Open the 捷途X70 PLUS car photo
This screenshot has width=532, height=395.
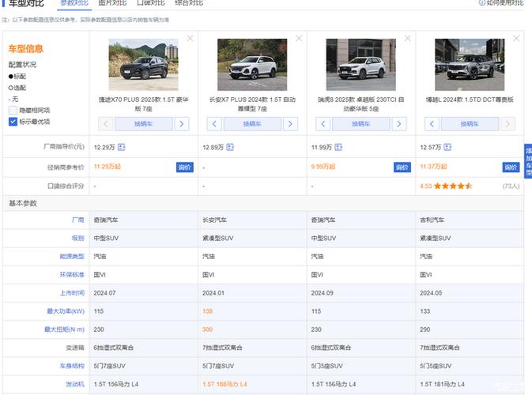[x=144, y=65]
